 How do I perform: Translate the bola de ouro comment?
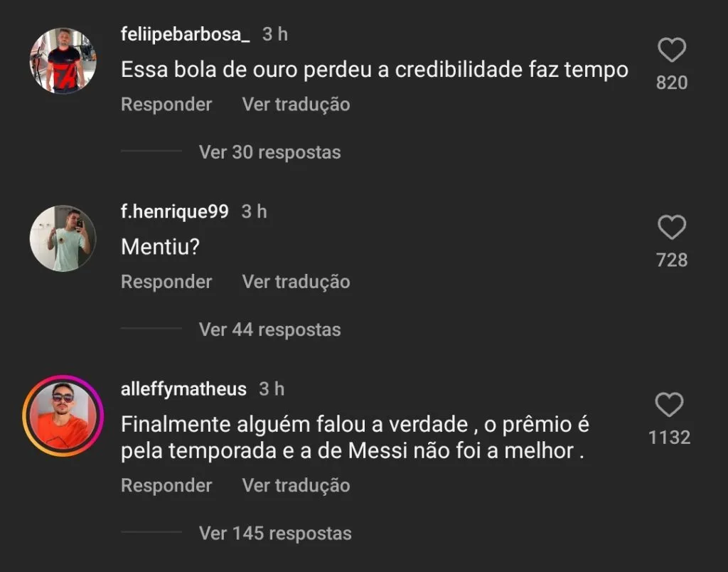coord(296,104)
